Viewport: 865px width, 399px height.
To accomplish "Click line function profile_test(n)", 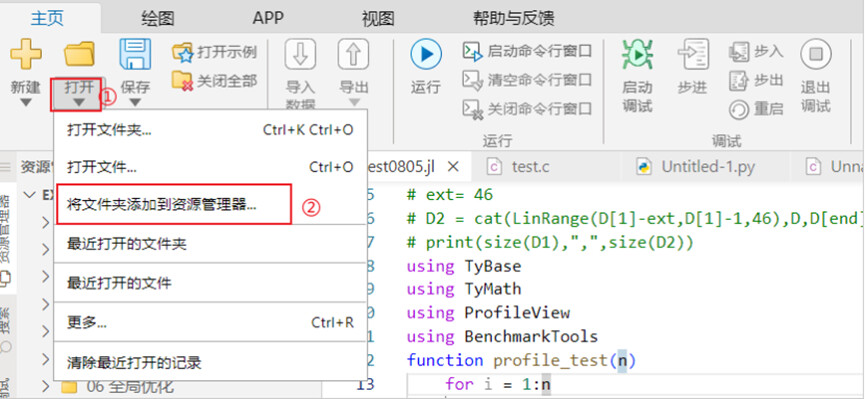I will point(521,360).
